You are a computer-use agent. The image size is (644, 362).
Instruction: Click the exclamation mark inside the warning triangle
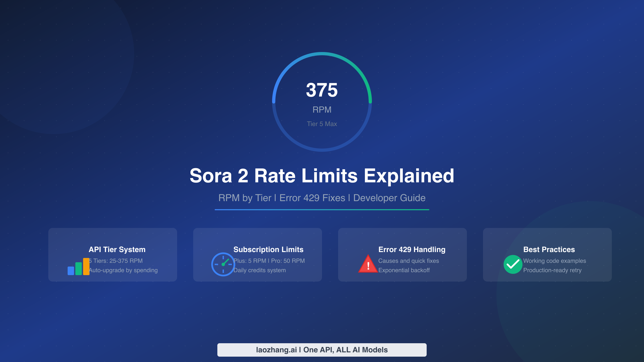coord(368,266)
